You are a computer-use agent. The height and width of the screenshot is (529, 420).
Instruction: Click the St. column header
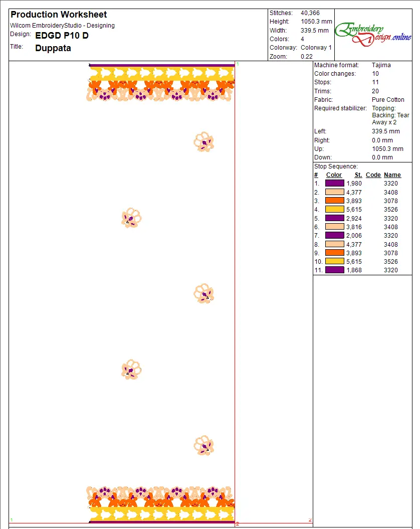pos(358,175)
